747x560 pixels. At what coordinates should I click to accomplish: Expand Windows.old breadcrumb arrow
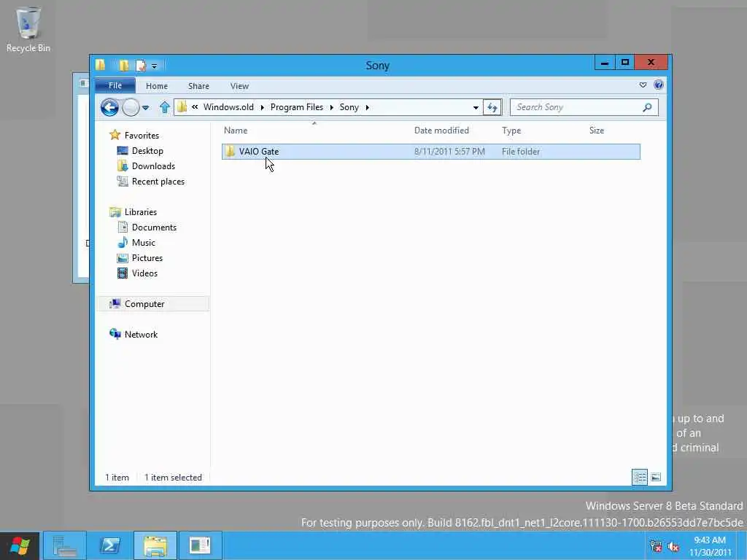(x=262, y=108)
